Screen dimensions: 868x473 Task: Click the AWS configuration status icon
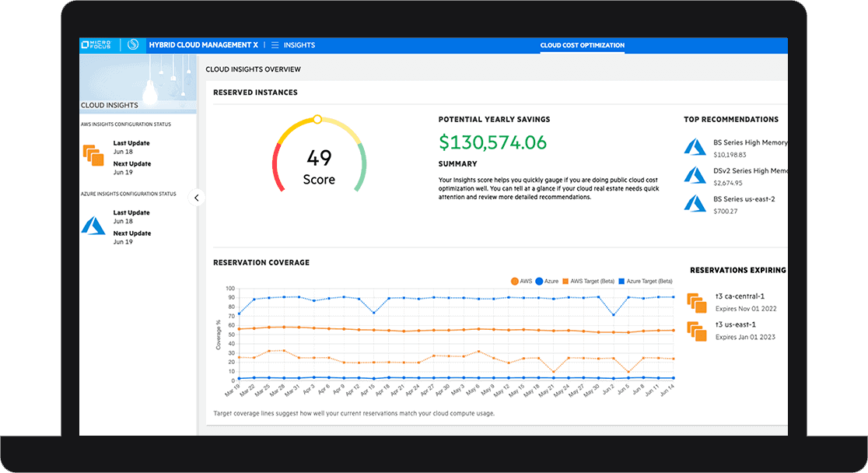pos(93,155)
